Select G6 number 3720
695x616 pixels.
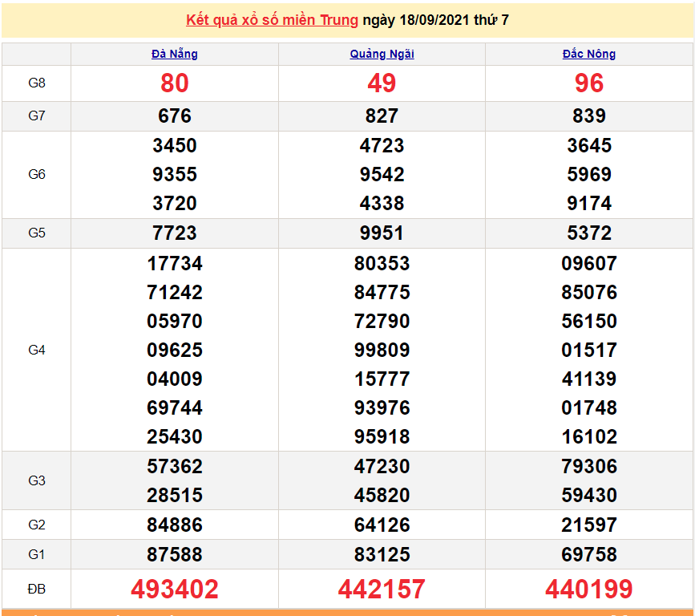click(175, 203)
